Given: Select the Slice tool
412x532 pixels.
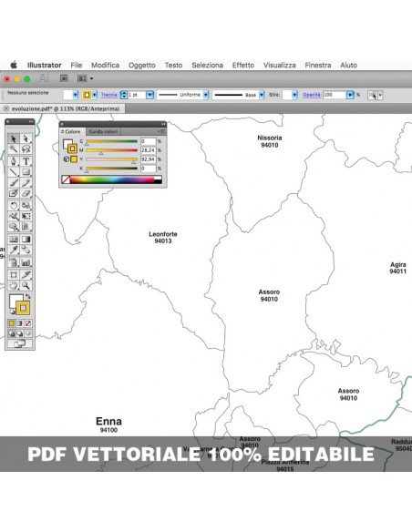Looking at the screenshot, I should pos(26,274).
